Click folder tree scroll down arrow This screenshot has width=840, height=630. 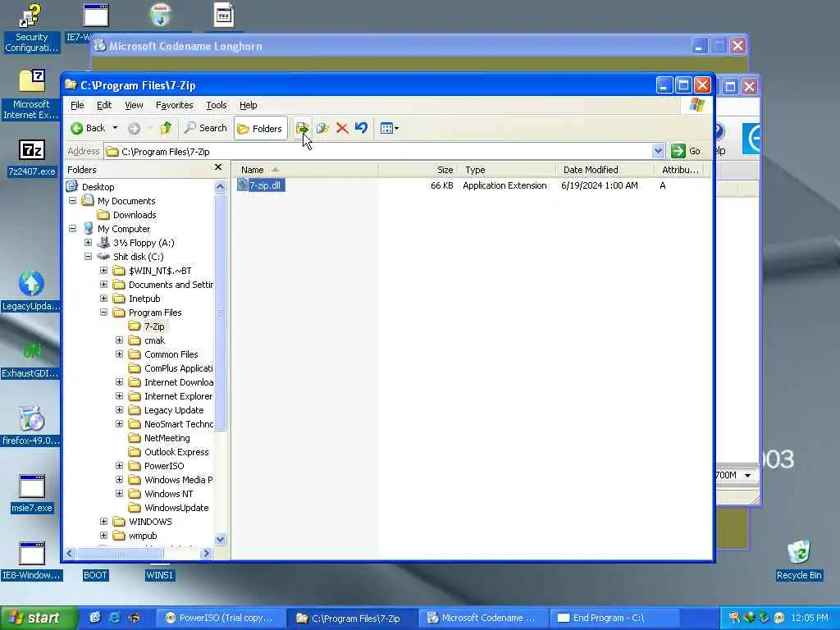tap(220, 540)
